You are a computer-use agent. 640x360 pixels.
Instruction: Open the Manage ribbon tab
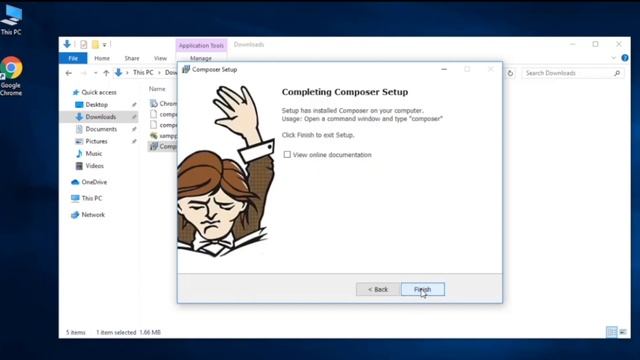201,58
